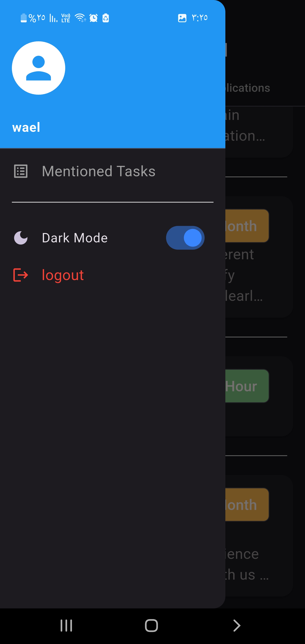Tap the Wi-Fi status icon

pos(80,18)
